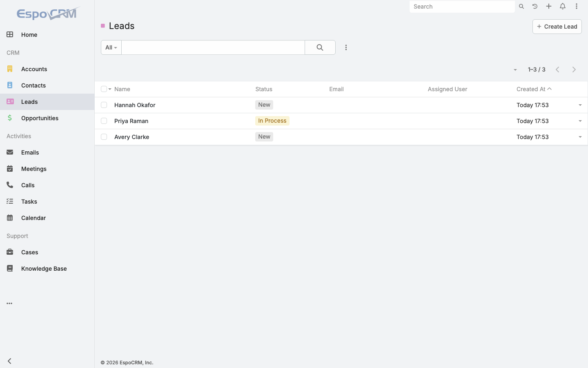Collapse the sidebar with the left arrow
588x368 pixels.
click(9, 361)
